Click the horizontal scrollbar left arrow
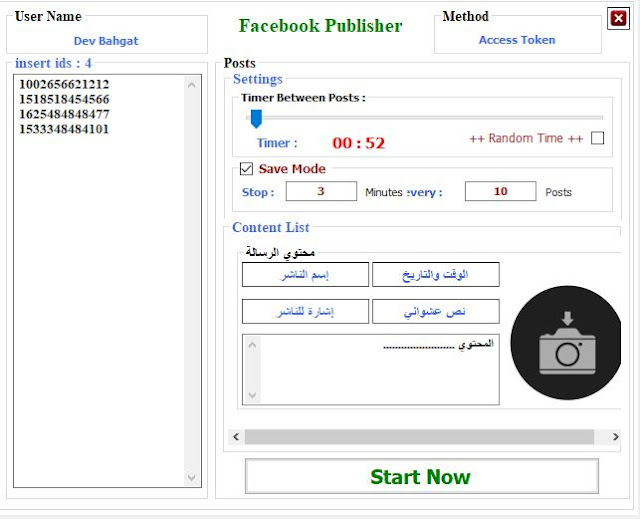 click(x=236, y=437)
